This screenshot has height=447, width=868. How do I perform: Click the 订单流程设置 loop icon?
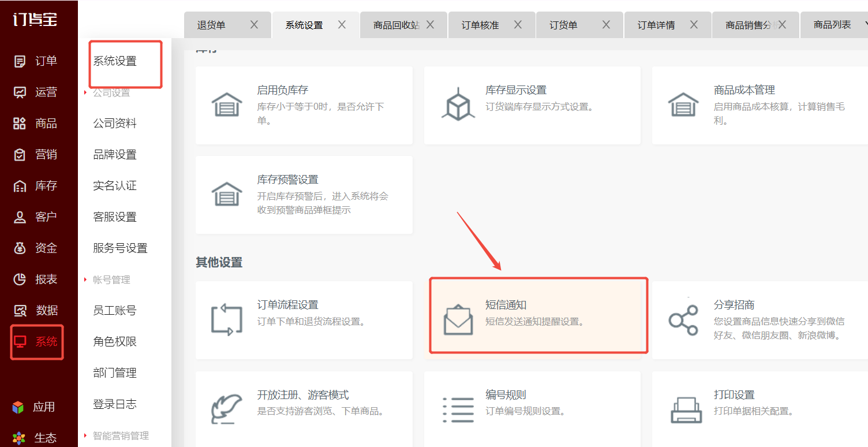tap(226, 319)
